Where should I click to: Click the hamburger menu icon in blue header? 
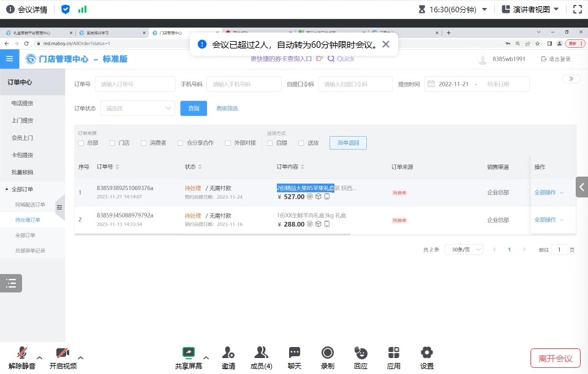click(x=9, y=59)
